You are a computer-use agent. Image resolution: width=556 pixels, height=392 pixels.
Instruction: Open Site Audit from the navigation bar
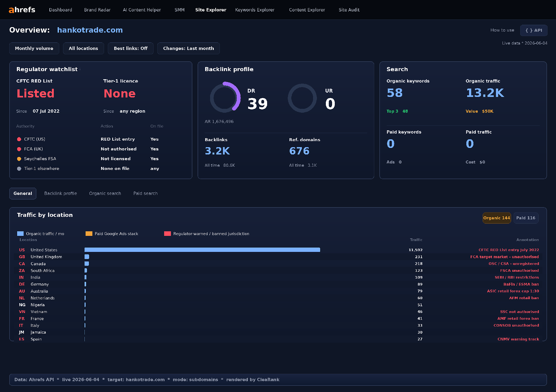(349, 10)
